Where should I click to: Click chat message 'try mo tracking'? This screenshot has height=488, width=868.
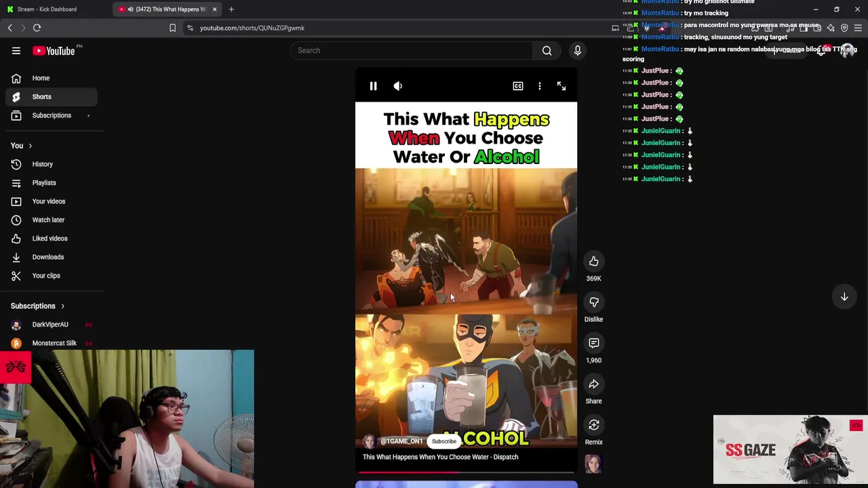pyautogui.click(x=706, y=13)
